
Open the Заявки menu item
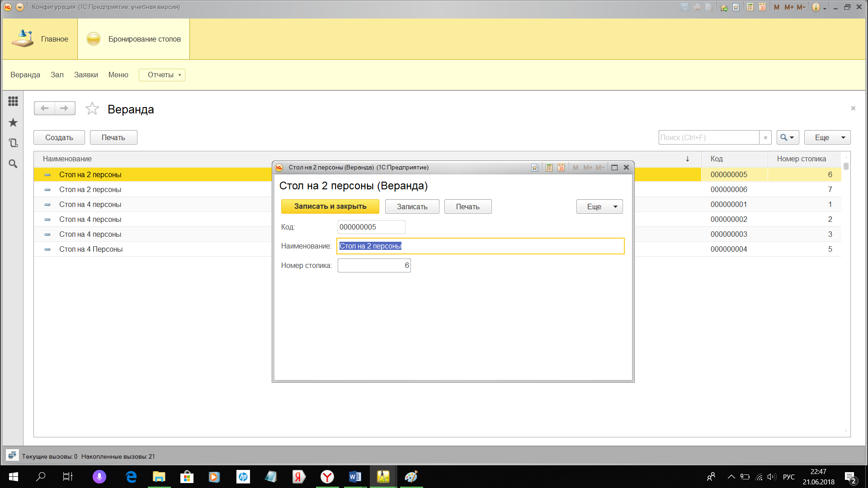click(x=86, y=75)
